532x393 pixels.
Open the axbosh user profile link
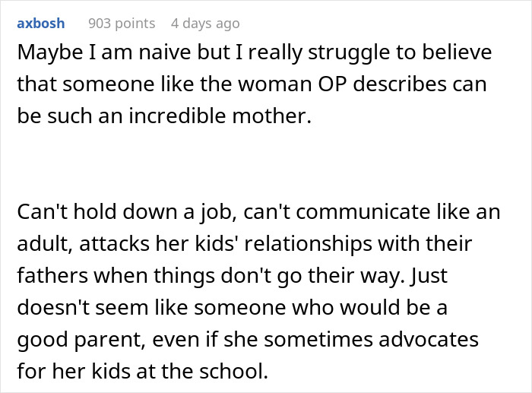click(x=41, y=23)
